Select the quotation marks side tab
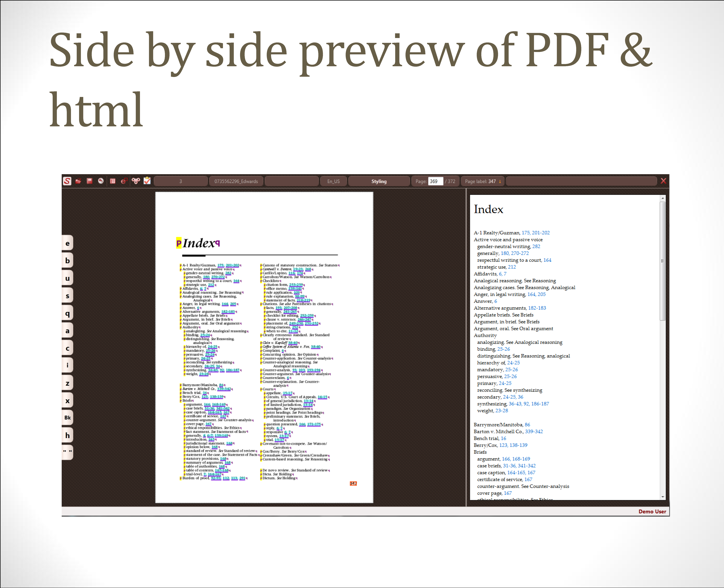Viewport: 724px width, 588px height. point(67,452)
